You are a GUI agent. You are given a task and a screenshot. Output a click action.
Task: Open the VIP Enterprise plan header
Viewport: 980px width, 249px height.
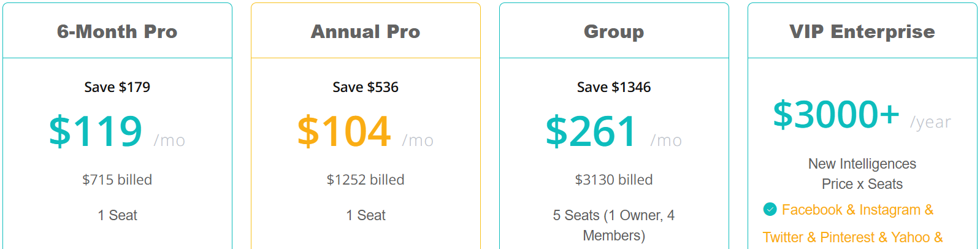coord(862,31)
